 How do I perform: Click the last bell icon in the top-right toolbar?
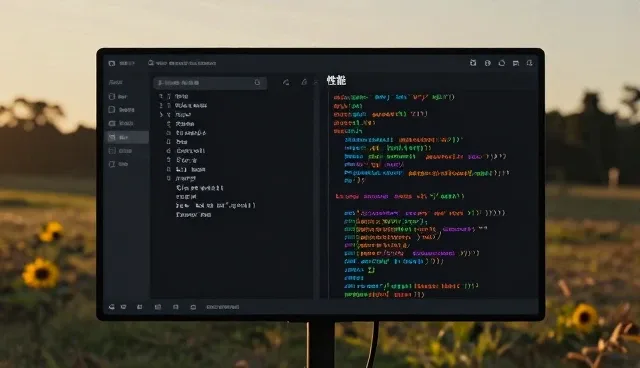pyautogui.click(x=529, y=63)
